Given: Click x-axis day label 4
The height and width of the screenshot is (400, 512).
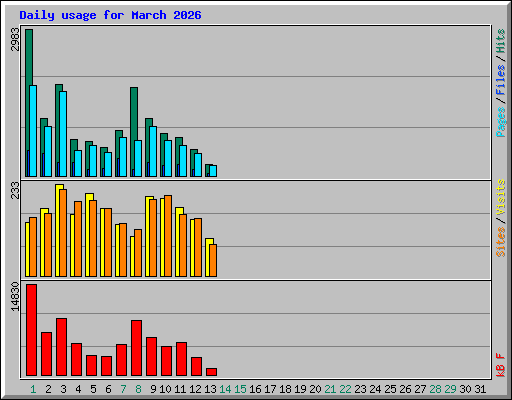Looking at the screenshot, I should point(78,389).
